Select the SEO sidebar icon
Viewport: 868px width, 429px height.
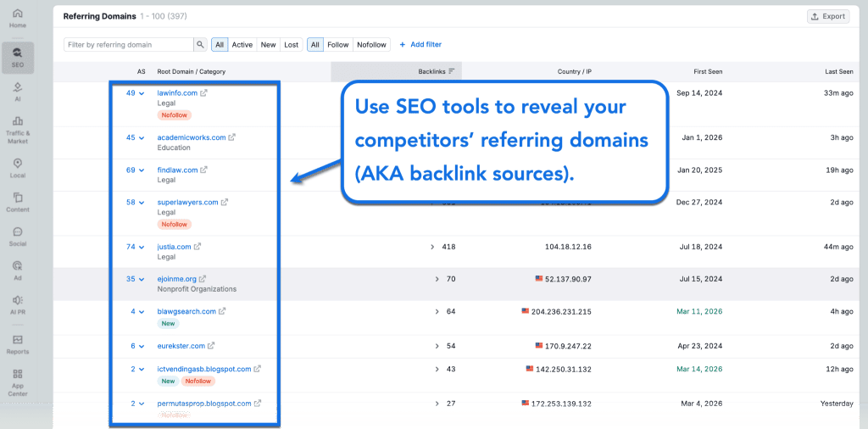18,58
